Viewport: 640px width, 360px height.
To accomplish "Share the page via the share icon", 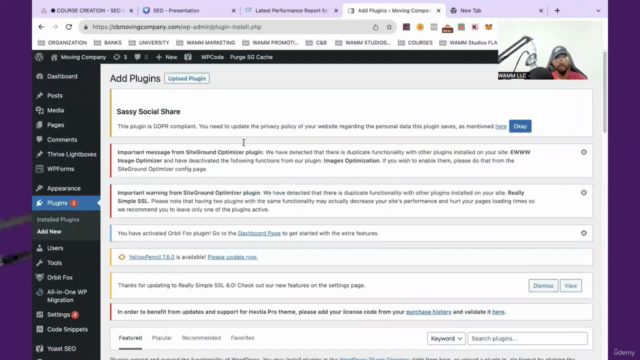I will (376, 27).
